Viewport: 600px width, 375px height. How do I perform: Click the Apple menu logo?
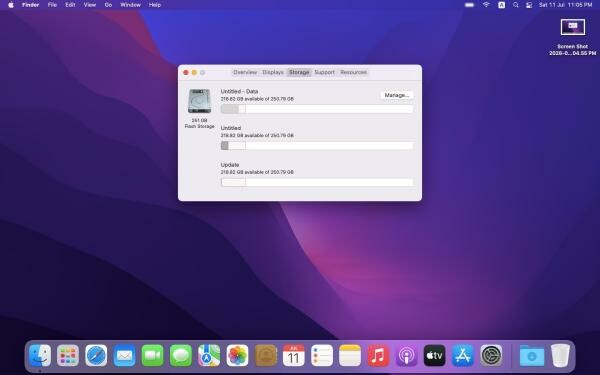[11, 5]
